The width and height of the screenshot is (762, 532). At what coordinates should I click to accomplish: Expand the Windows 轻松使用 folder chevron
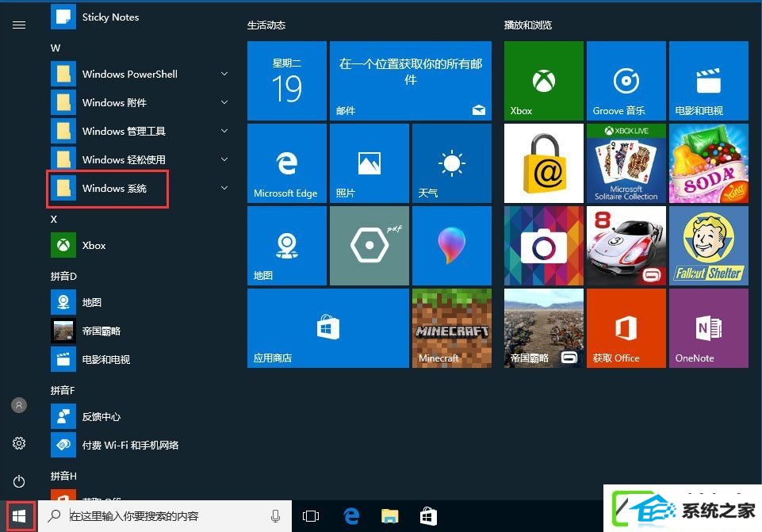click(224, 159)
